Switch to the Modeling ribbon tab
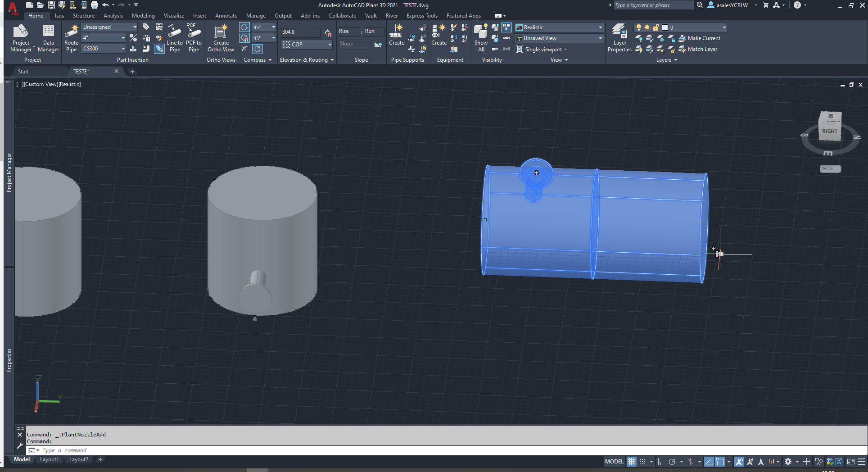This screenshot has width=868, height=472. tap(143, 16)
